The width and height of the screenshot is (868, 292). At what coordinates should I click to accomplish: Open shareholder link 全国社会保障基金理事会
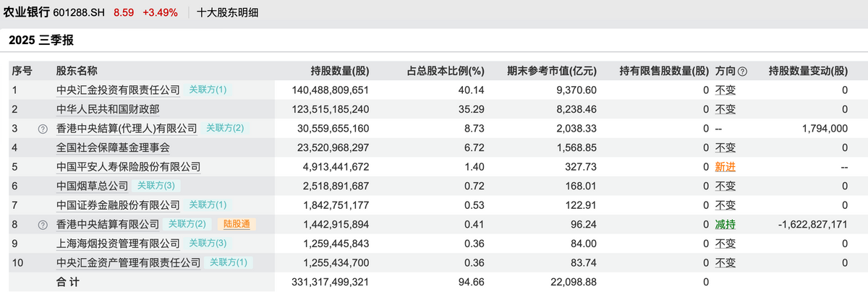coord(113,147)
